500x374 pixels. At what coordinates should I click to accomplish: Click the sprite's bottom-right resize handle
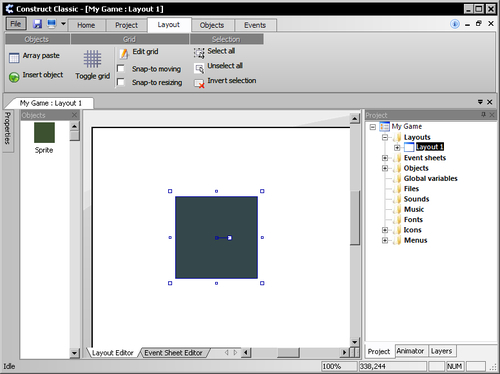click(262, 283)
